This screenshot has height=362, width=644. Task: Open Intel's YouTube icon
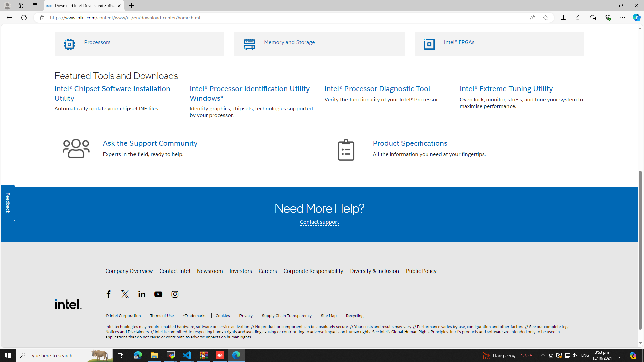click(x=158, y=294)
